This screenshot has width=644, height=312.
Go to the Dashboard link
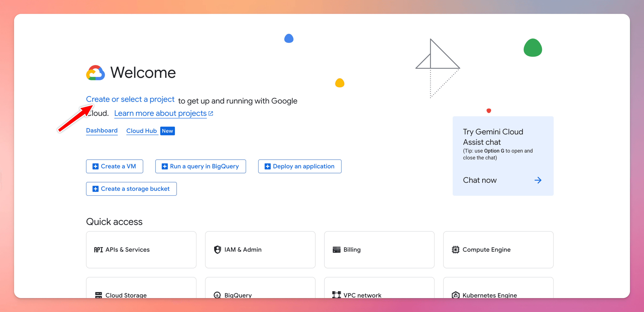pyautogui.click(x=102, y=131)
